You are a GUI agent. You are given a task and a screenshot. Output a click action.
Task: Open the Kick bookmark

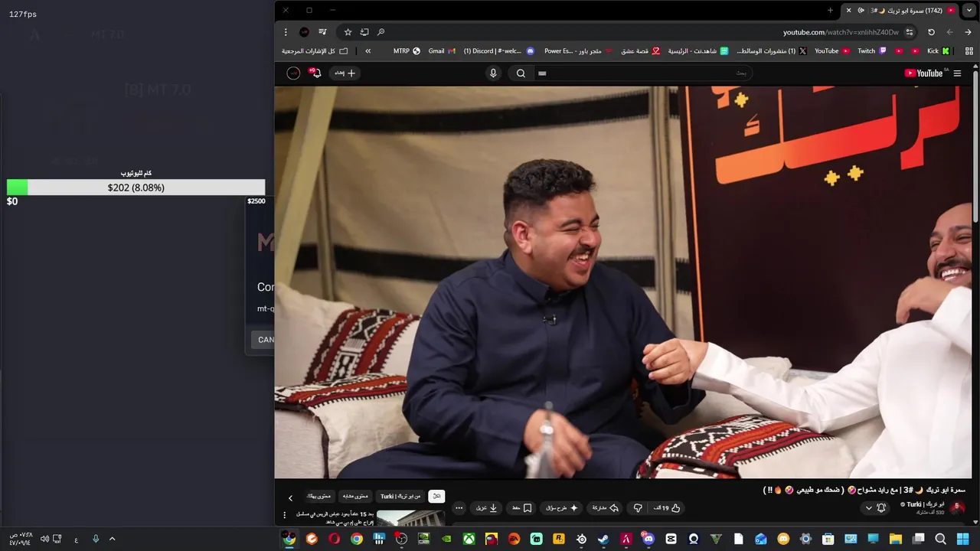coord(938,51)
